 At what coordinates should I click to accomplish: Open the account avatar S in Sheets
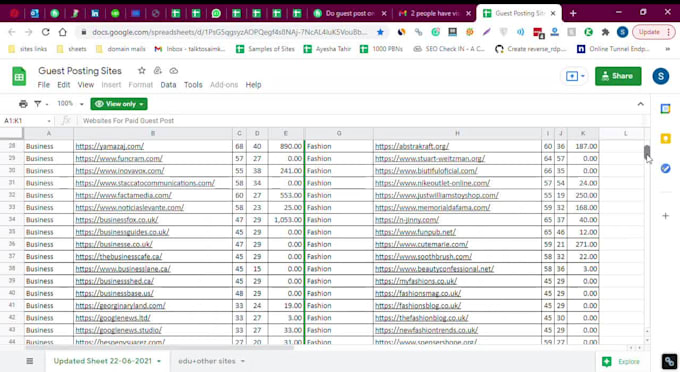pos(660,76)
